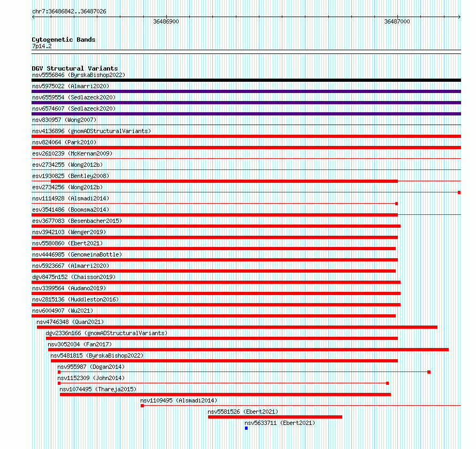Screen dimensions: 476x449
Task: Select nsv3399564 (Audano2019) label
Action: pos(69,288)
